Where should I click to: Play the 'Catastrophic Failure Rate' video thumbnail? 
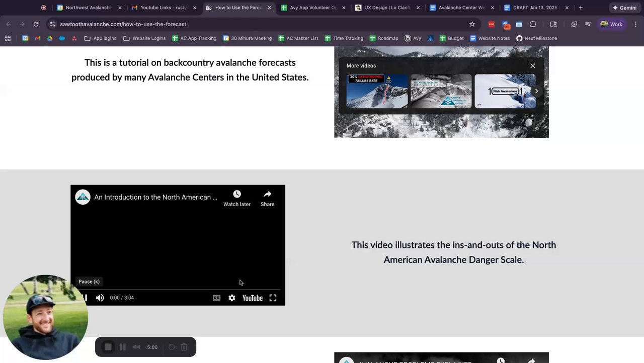tap(377, 91)
